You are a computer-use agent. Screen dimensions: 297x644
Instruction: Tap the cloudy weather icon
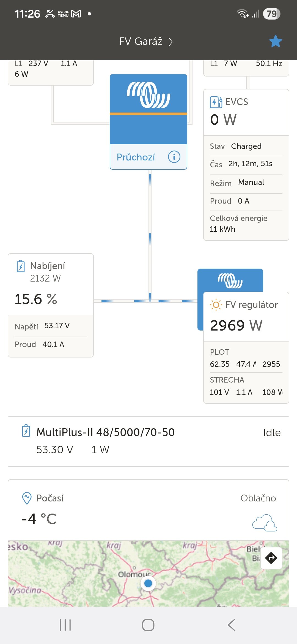(x=265, y=523)
